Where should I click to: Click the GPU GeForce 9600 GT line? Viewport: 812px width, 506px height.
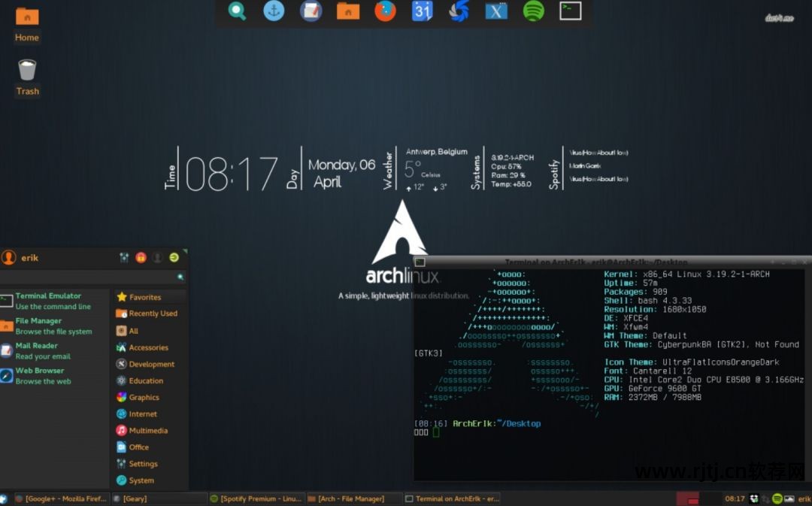653,389
